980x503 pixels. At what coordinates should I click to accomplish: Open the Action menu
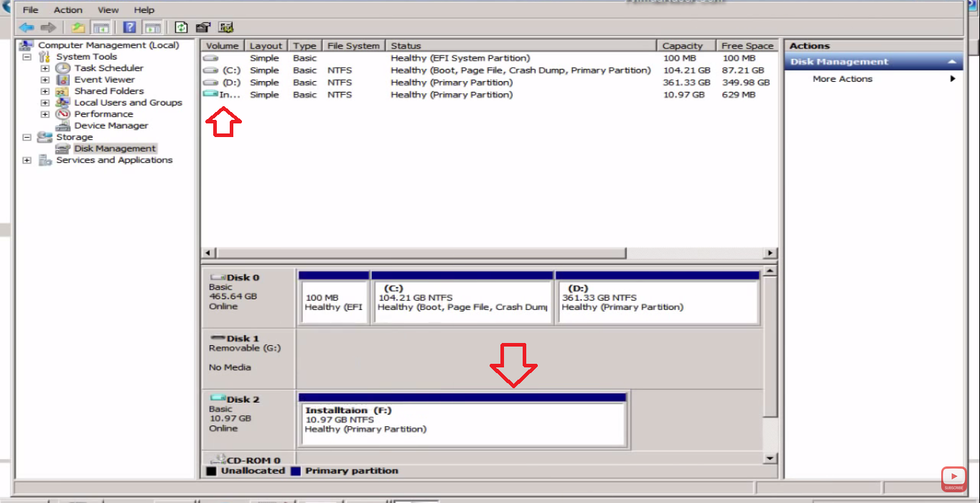pyautogui.click(x=68, y=10)
